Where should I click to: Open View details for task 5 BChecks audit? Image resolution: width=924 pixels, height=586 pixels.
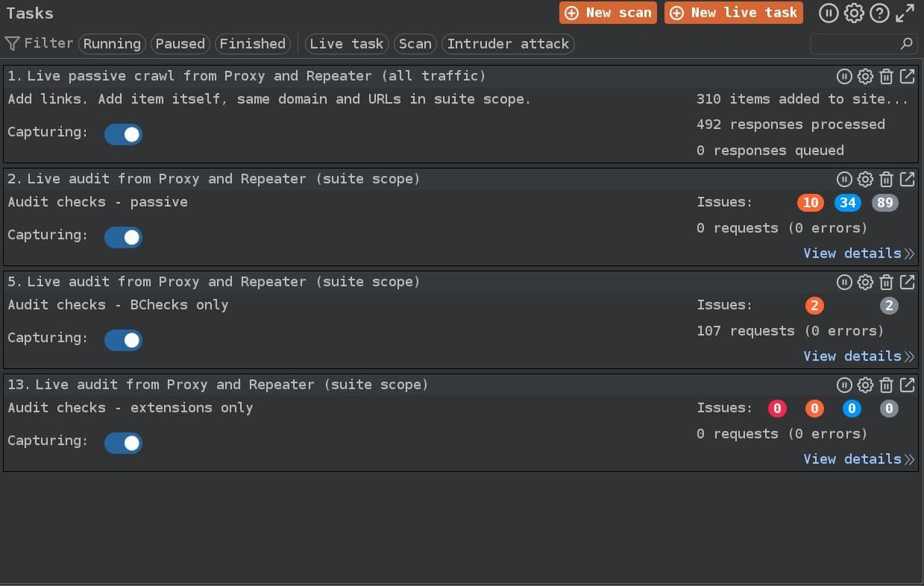point(858,356)
